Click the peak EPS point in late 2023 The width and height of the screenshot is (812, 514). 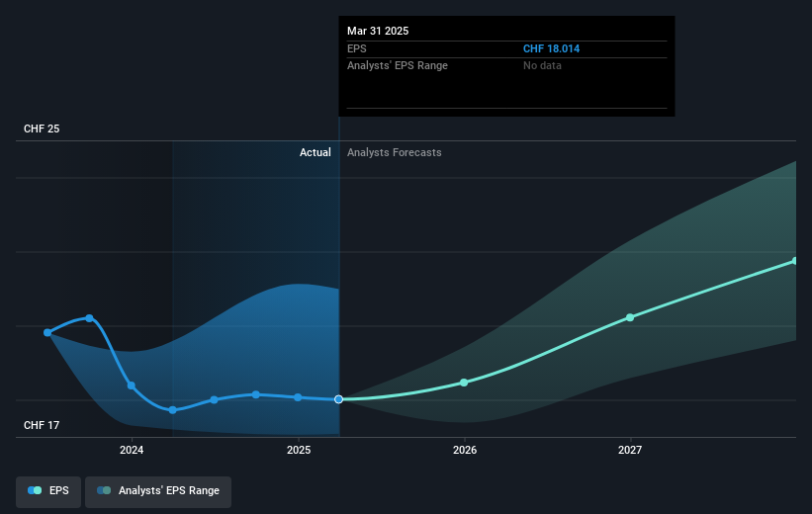90,318
